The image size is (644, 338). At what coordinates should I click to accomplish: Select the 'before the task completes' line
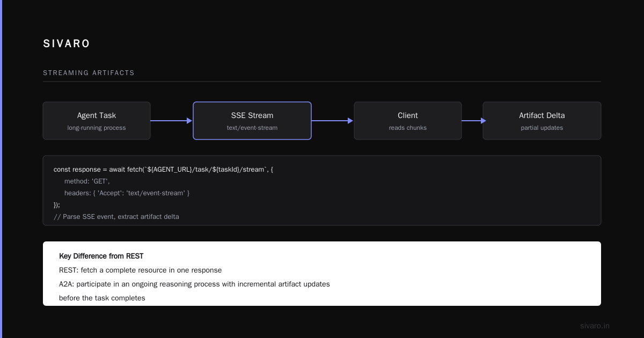click(x=102, y=298)
